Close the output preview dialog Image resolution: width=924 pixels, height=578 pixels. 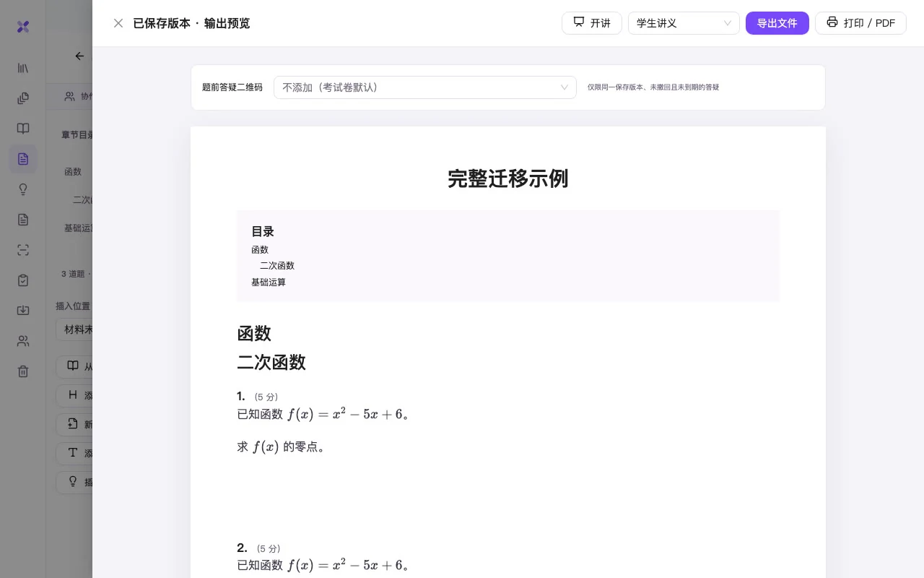[118, 23]
